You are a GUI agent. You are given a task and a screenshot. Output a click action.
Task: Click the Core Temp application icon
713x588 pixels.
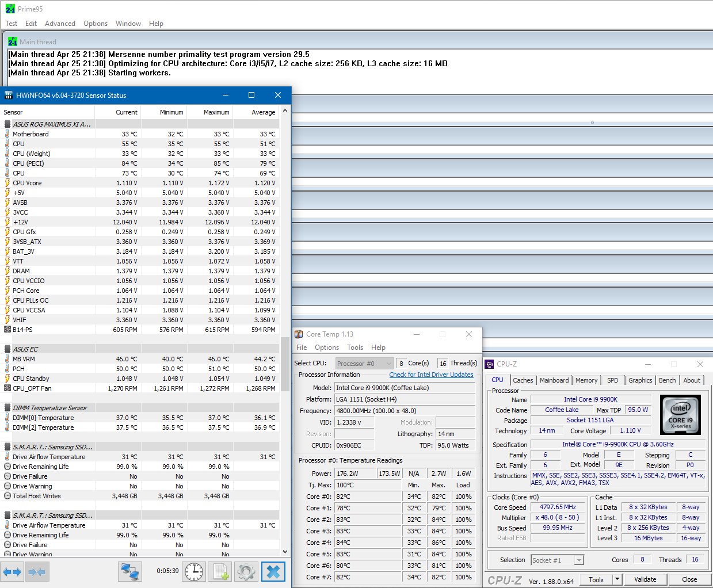click(x=299, y=334)
